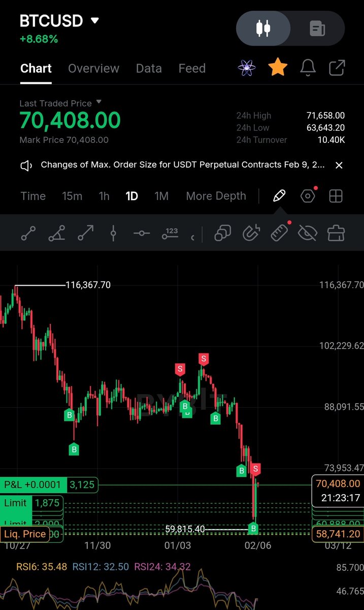This screenshot has width=364, height=610.
Task: Tap the lowest B marker near 11/30
Action: coord(74,449)
